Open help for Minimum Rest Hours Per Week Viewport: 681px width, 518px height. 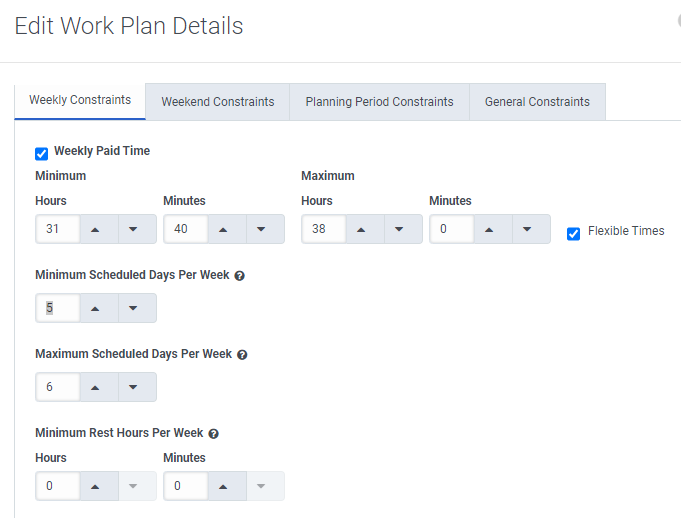tap(214, 434)
